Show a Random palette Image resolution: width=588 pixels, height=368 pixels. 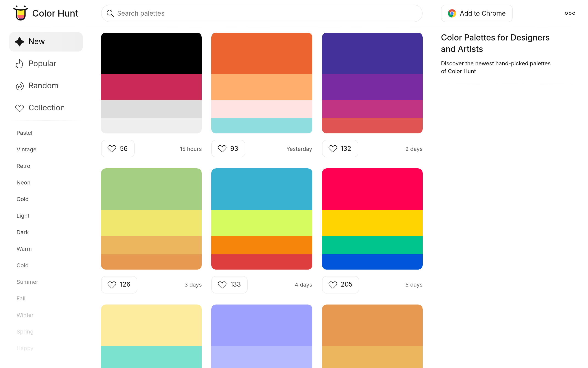point(46,86)
